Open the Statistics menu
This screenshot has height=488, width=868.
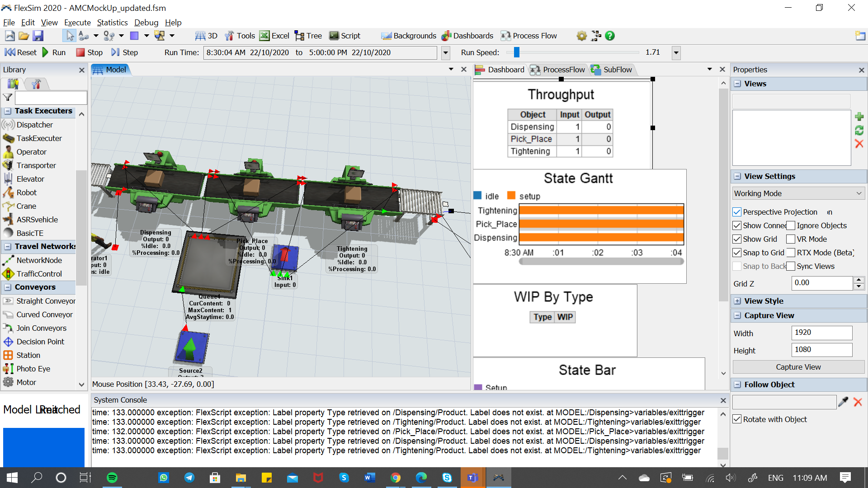click(x=112, y=22)
